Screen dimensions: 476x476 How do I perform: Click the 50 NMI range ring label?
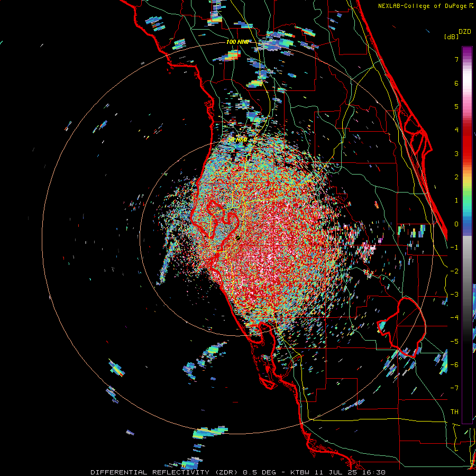click(x=237, y=140)
